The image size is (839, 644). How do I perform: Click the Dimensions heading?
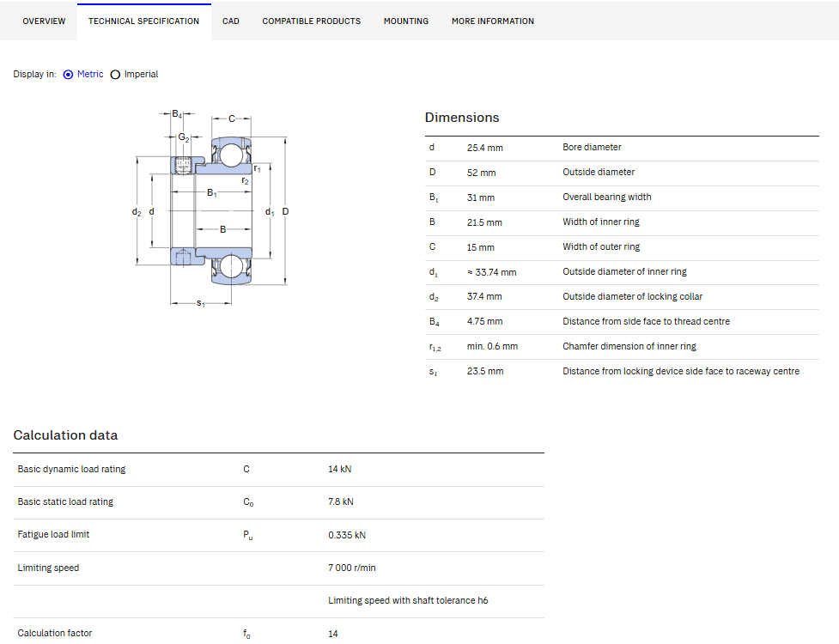point(462,118)
